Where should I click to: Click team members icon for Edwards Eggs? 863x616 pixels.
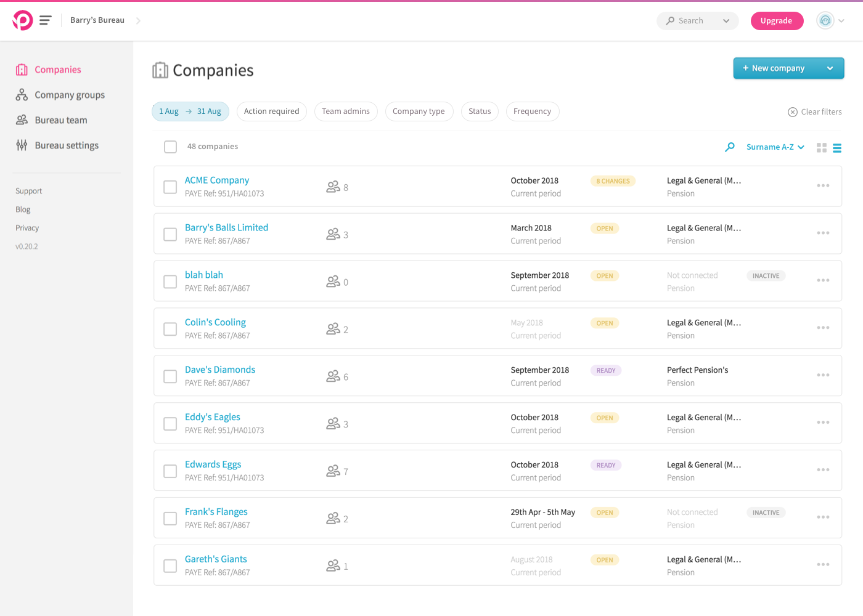tap(333, 471)
